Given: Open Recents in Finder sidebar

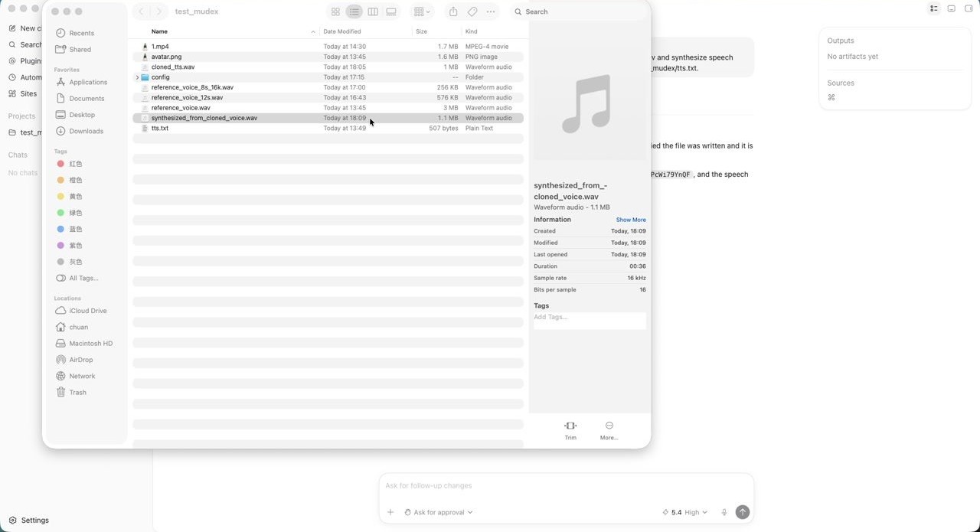Looking at the screenshot, I should (81, 33).
